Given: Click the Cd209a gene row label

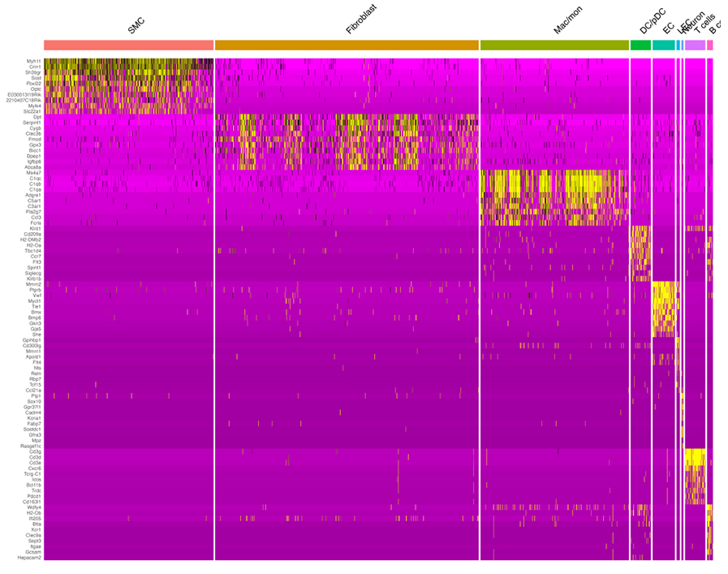Looking at the screenshot, I should pyautogui.click(x=32, y=235).
